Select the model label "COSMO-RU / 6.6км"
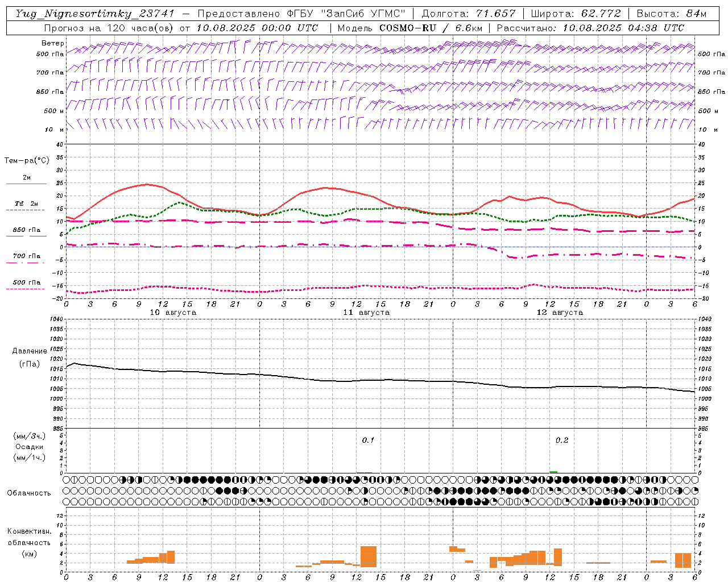728x582 pixels. (x=431, y=28)
